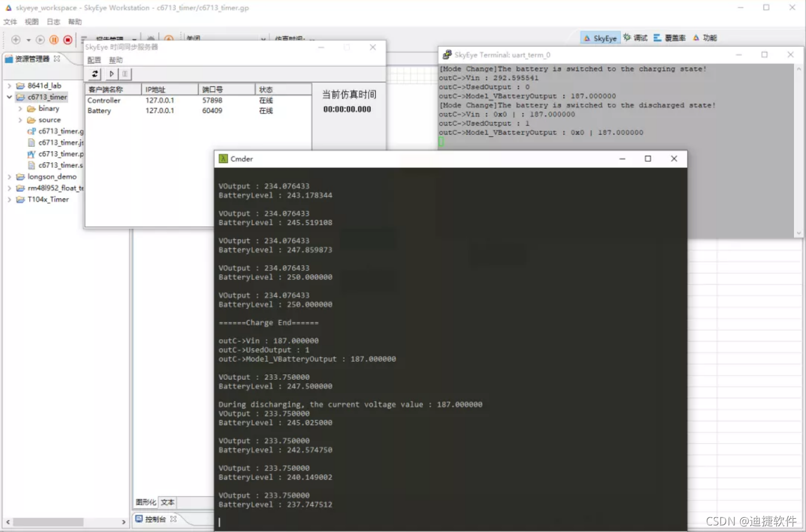Select the binary folder
Image resolution: width=806 pixels, height=532 pixels.
(x=43, y=109)
